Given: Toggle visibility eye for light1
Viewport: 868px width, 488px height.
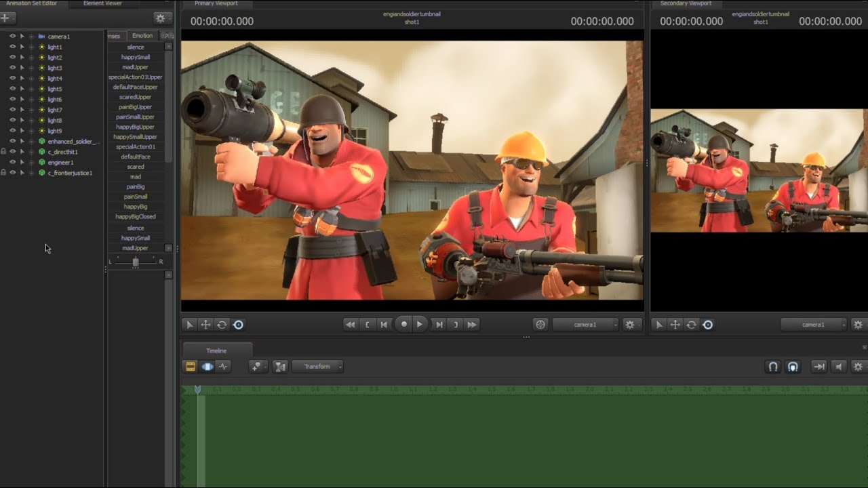Looking at the screenshot, I should pos(12,47).
